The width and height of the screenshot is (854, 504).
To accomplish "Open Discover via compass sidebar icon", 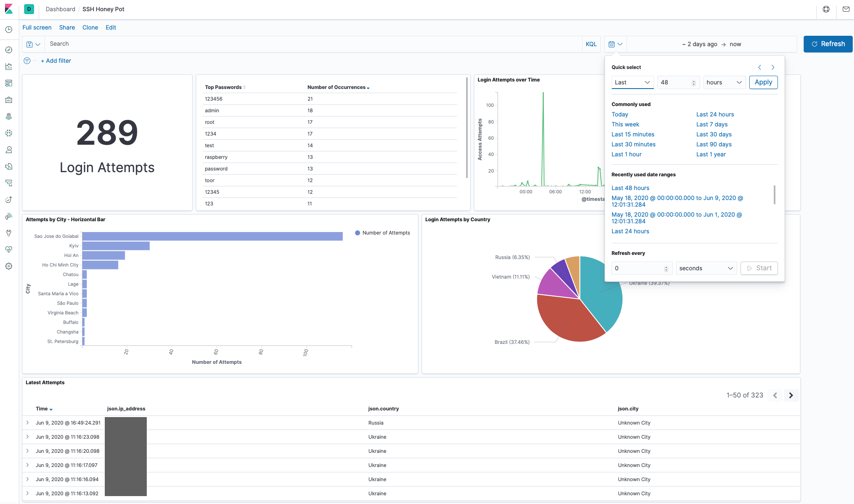I will 9,50.
